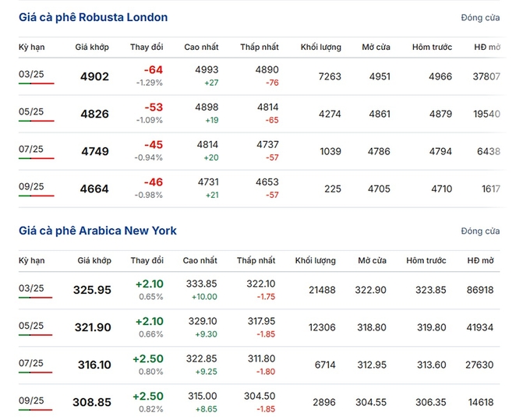Click the highest price 315.00
The height and width of the screenshot is (420, 530).
coord(203,397)
